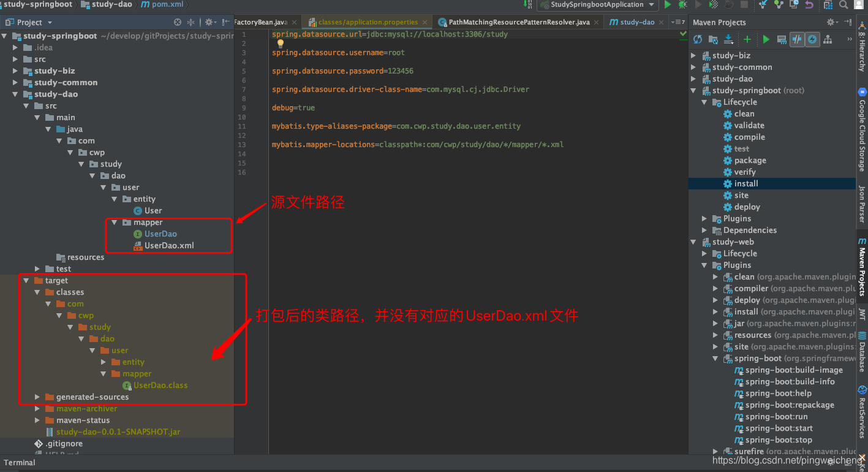Show Maven dependencies diagram icon
Image resolution: width=868 pixels, height=472 pixels.
[828, 39]
